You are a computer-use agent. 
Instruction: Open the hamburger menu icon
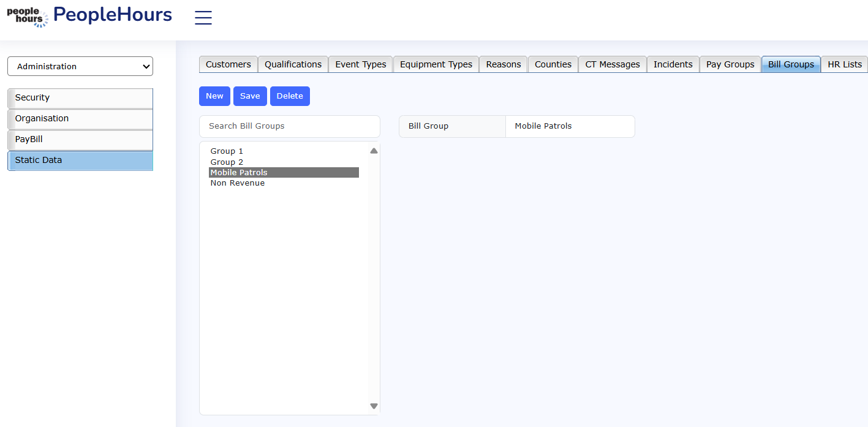(203, 18)
